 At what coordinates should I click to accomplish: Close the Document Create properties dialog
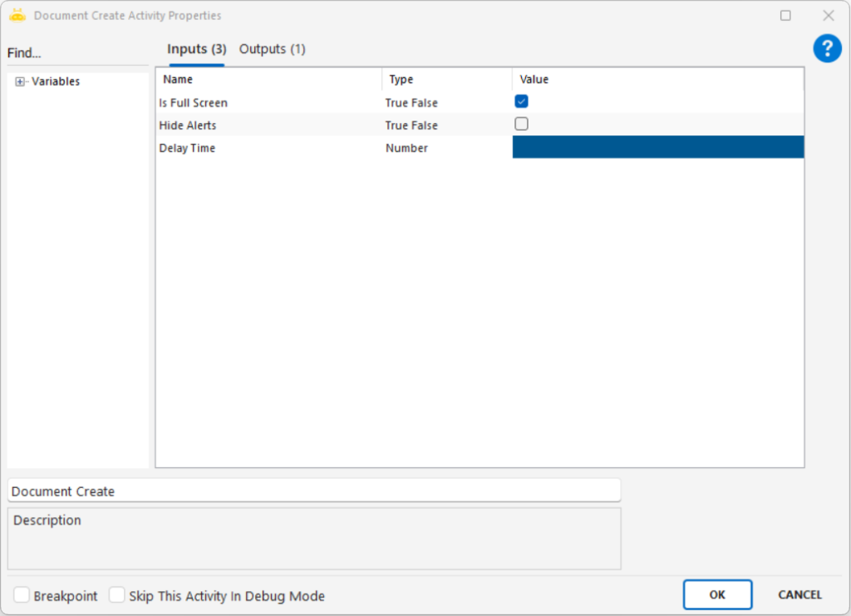point(828,16)
